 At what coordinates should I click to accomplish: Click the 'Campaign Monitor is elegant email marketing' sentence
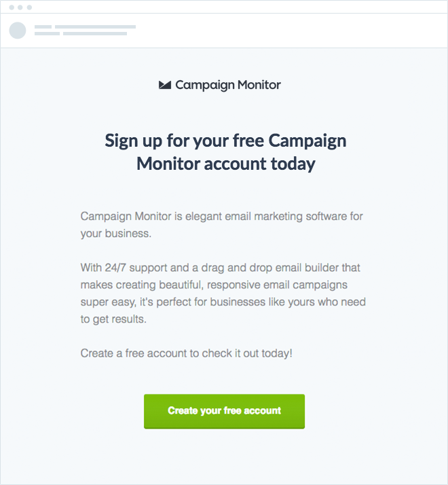222,216
